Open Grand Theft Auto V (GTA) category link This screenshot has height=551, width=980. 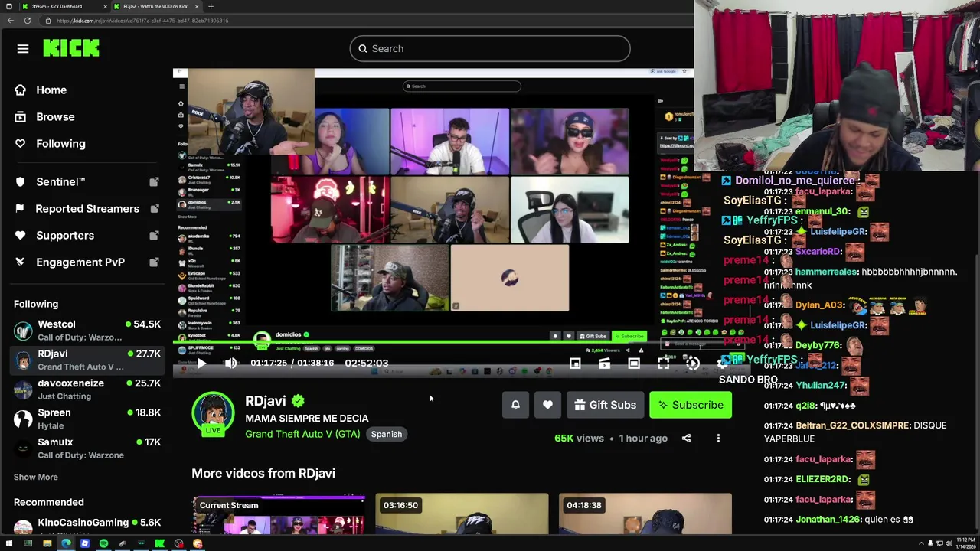(x=302, y=434)
